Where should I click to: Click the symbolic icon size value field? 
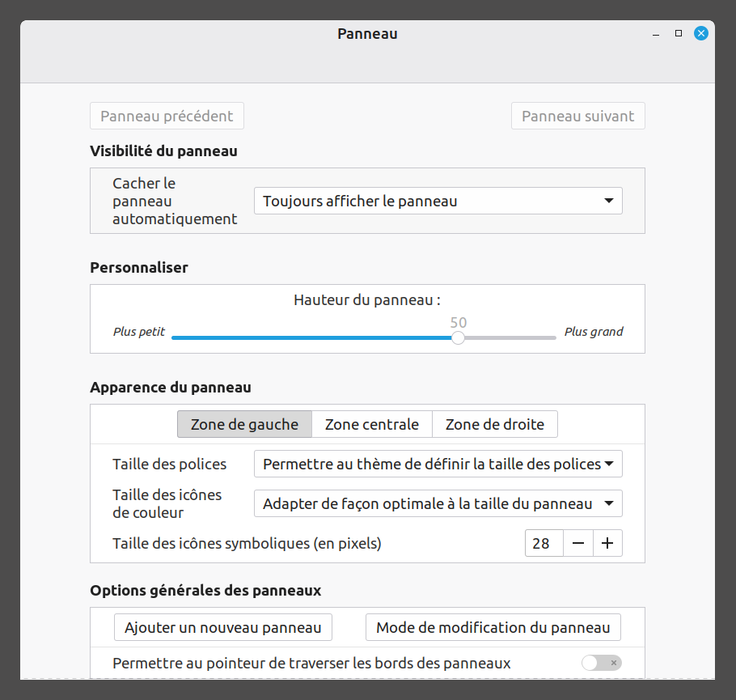[543, 544]
